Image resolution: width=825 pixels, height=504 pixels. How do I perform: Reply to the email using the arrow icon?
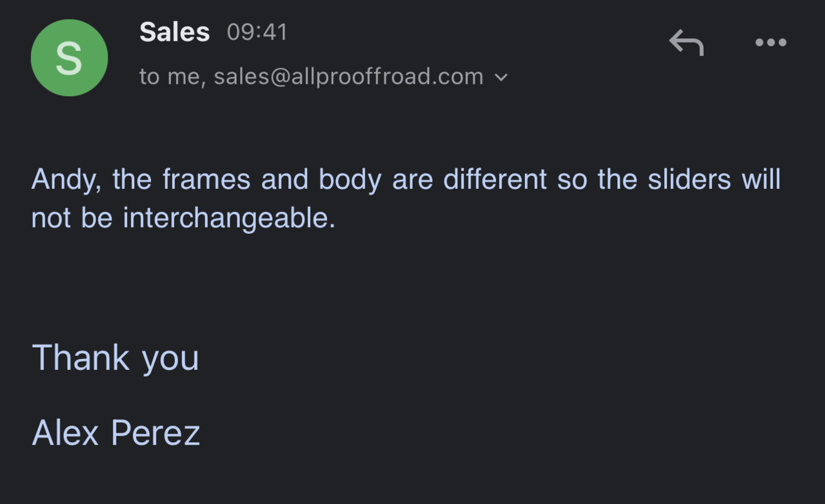(686, 43)
